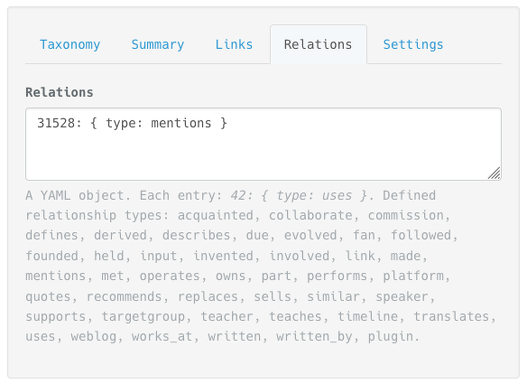The width and height of the screenshot is (527, 384).
Task: Go to the Links tab
Action: tap(234, 44)
